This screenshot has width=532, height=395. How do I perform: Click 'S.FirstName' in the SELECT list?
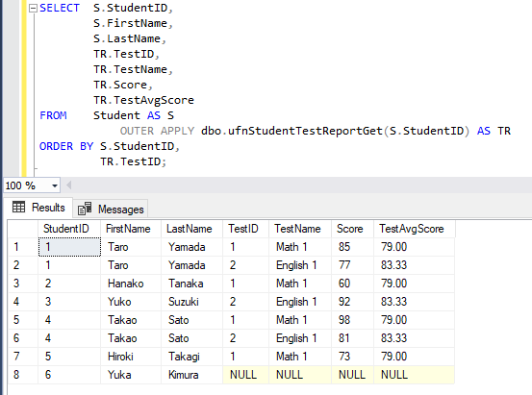(130, 23)
